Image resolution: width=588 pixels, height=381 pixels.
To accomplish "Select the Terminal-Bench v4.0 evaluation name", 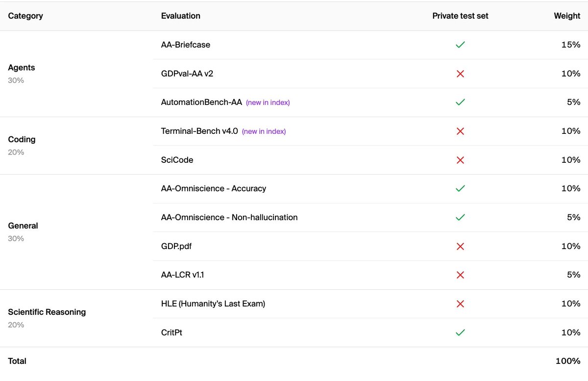I will pyautogui.click(x=199, y=131).
